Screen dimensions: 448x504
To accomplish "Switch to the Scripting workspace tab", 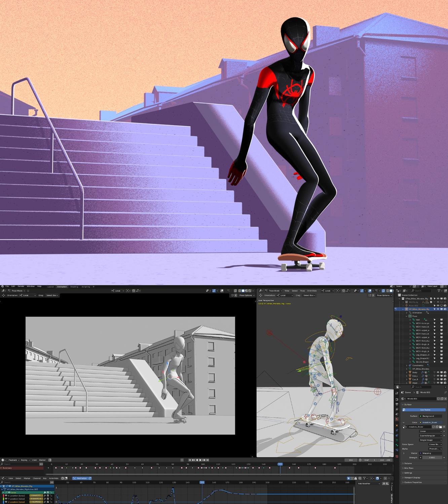I will pyautogui.click(x=86, y=287).
